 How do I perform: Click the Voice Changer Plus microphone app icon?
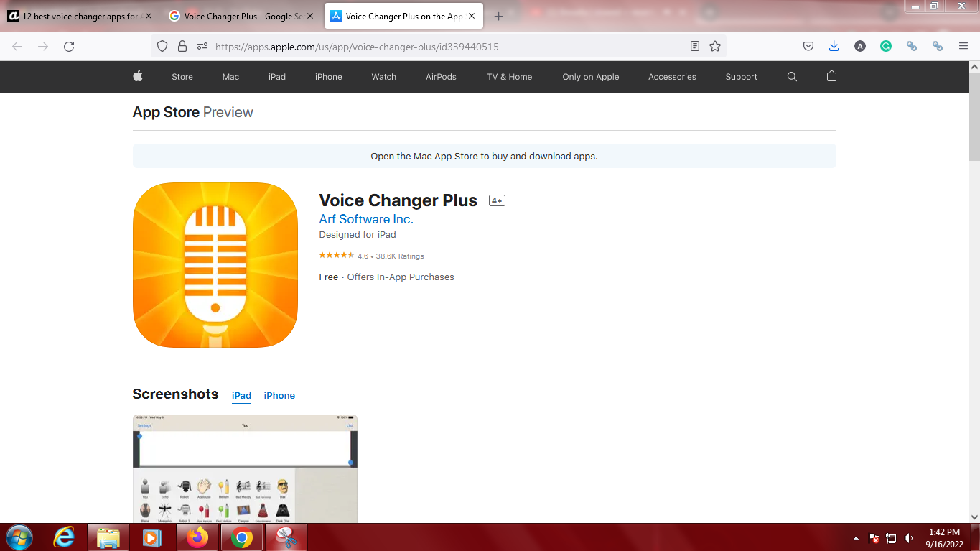[215, 265]
